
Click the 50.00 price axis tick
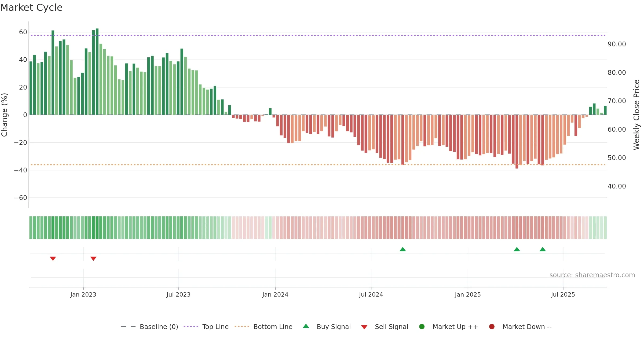(x=617, y=158)
